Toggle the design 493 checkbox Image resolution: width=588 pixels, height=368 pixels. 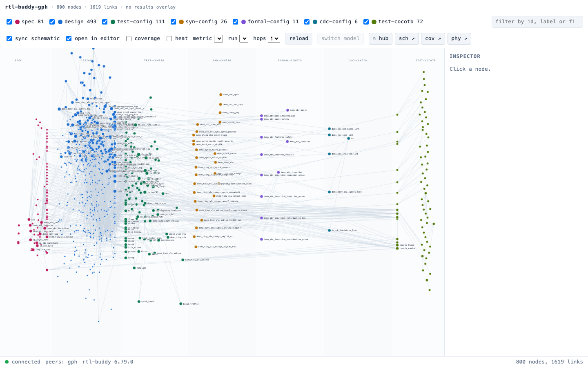click(52, 22)
